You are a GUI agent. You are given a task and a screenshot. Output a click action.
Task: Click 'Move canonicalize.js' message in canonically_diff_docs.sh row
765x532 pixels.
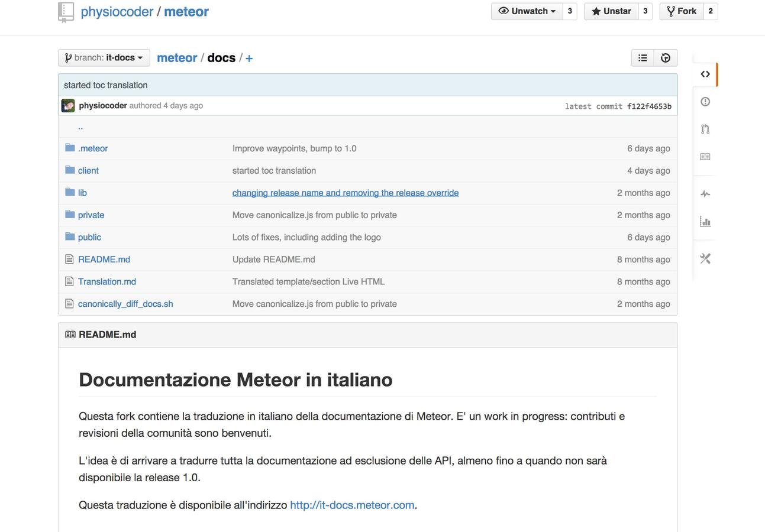315,304
